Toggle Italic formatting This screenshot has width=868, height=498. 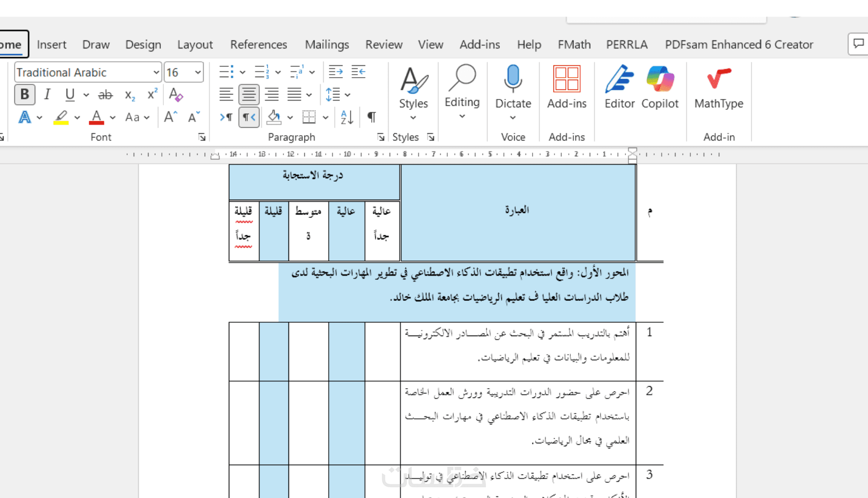[x=47, y=94]
